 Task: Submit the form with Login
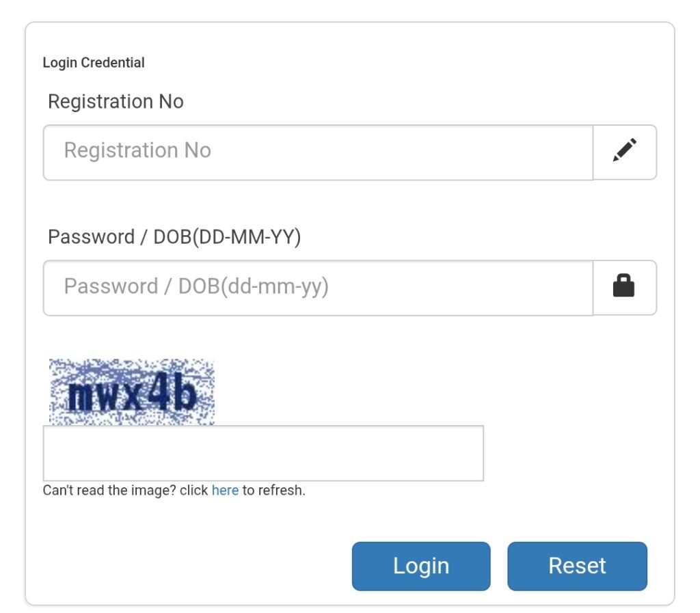pyautogui.click(x=421, y=566)
